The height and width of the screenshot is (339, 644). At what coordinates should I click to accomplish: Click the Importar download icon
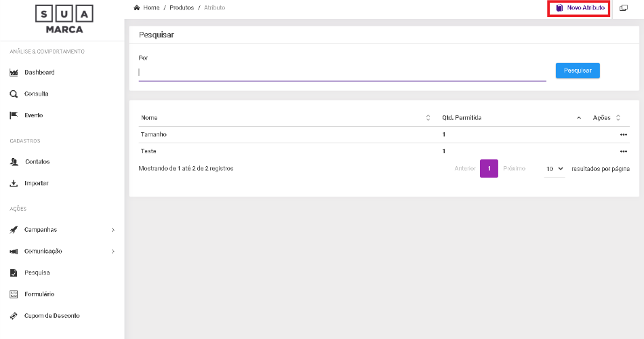(x=14, y=184)
